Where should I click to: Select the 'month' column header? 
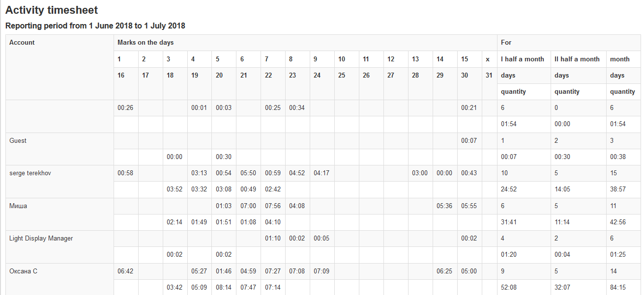(619, 59)
